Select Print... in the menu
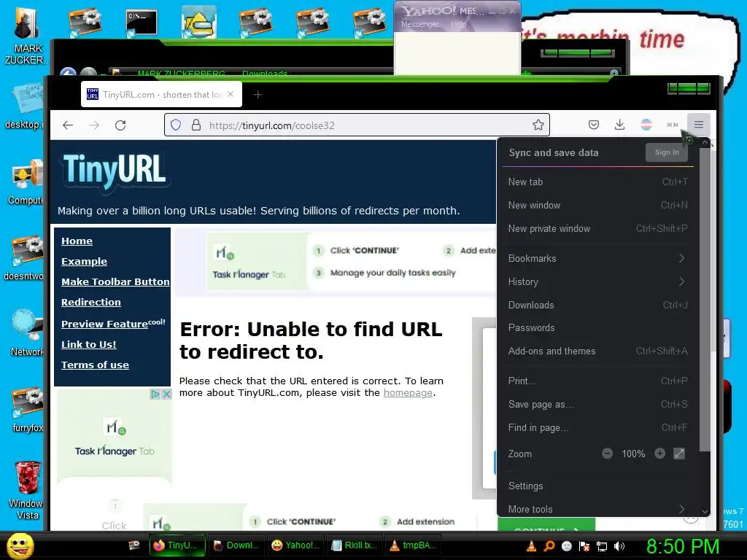Screen dimensions: 747x560 pyautogui.click(x=597, y=381)
